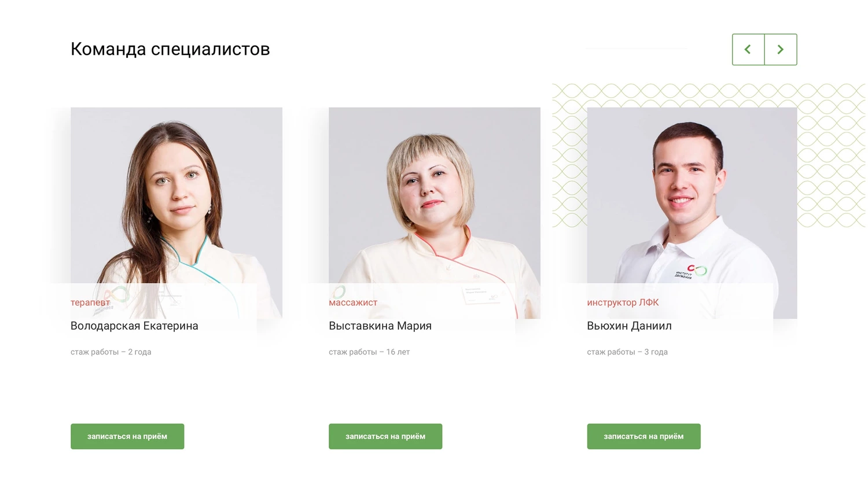The width and height of the screenshot is (868, 488).
Task: Click the 'стаж работы – 3 года' text
Action: click(627, 352)
